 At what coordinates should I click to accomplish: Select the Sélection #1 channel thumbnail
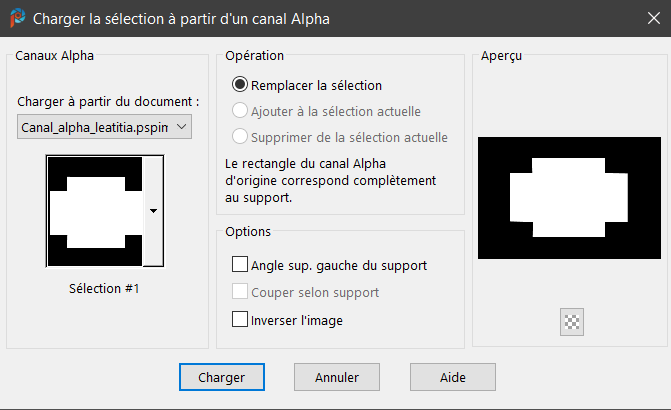tap(96, 211)
